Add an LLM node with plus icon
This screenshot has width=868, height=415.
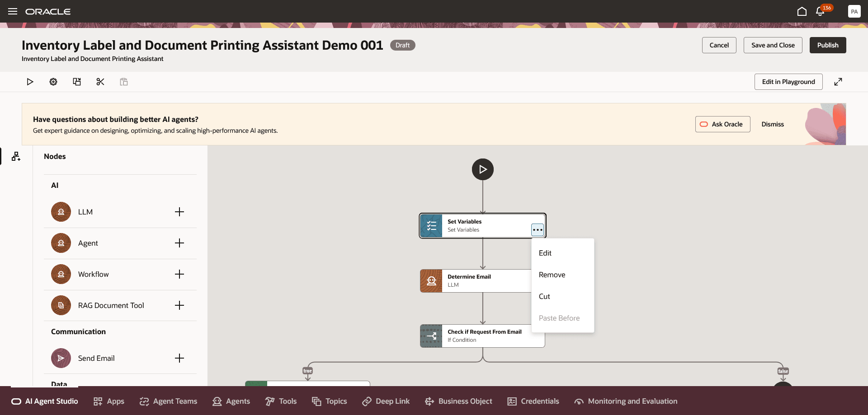pyautogui.click(x=179, y=212)
